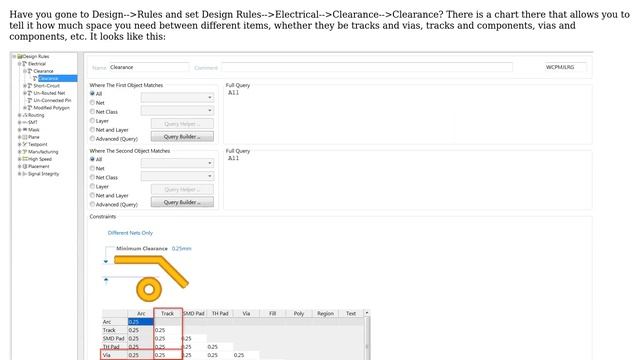The image size is (640, 360).
Task: Click the Different Nets Only link
Action: pos(130,233)
